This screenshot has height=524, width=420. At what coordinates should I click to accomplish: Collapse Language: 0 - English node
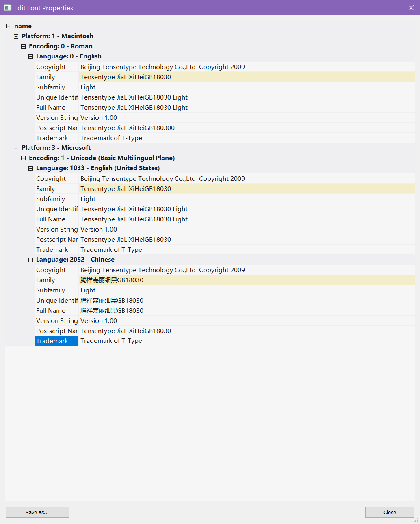tap(30, 56)
